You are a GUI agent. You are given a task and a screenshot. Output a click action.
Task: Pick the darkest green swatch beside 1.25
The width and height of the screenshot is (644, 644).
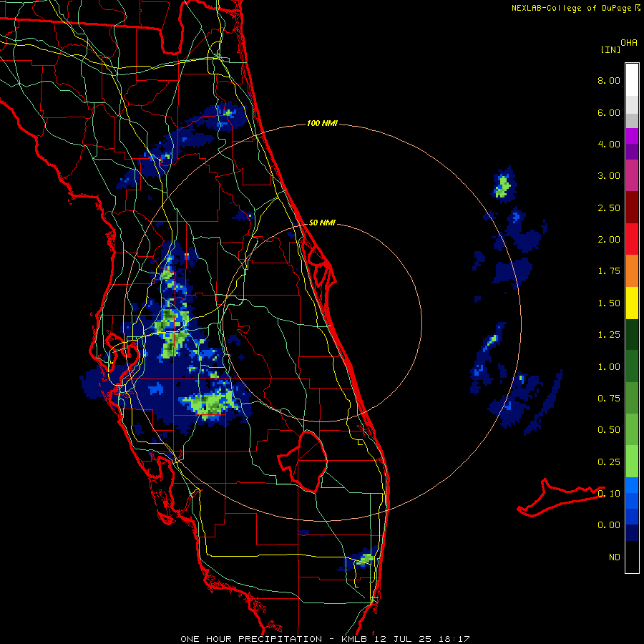pos(632,334)
